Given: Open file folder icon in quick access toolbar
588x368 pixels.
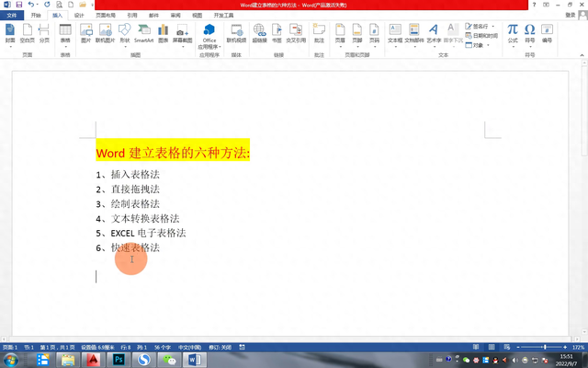Looking at the screenshot, I should pos(83,5).
